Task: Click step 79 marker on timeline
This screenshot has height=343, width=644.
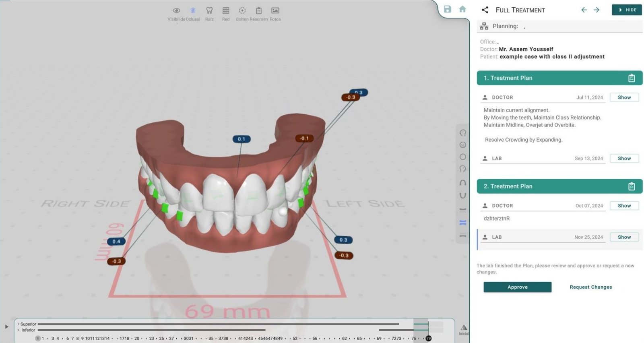Action: [428, 339]
